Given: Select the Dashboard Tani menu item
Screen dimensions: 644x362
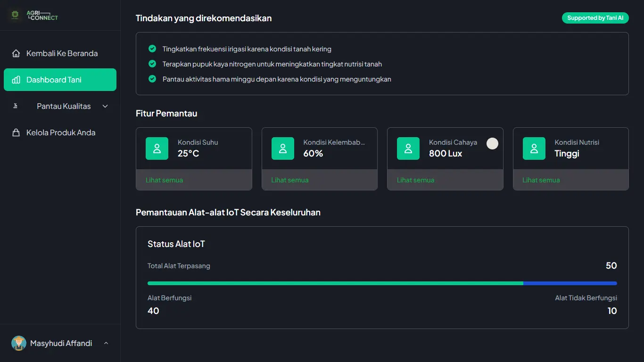Looking at the screenshot, I should click(x=60, y=79).
